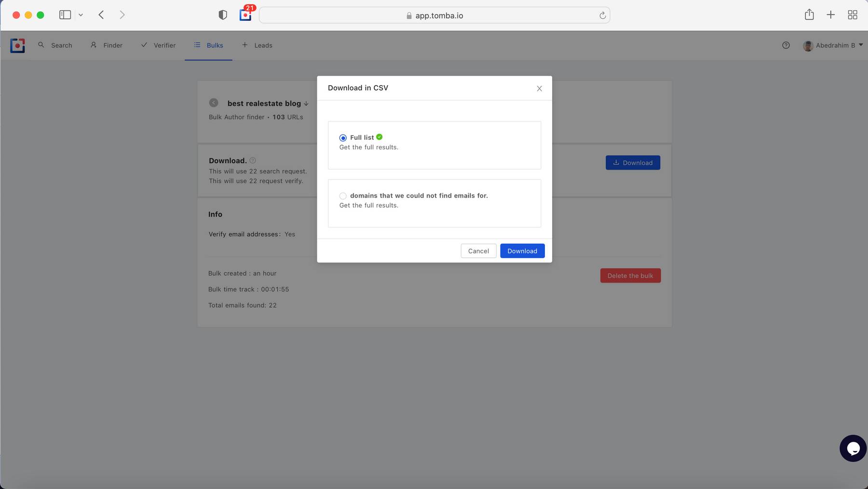Open the Leads tab
Image resolution: width=868 pixels, height=489 pixels.
pos(257,45)
